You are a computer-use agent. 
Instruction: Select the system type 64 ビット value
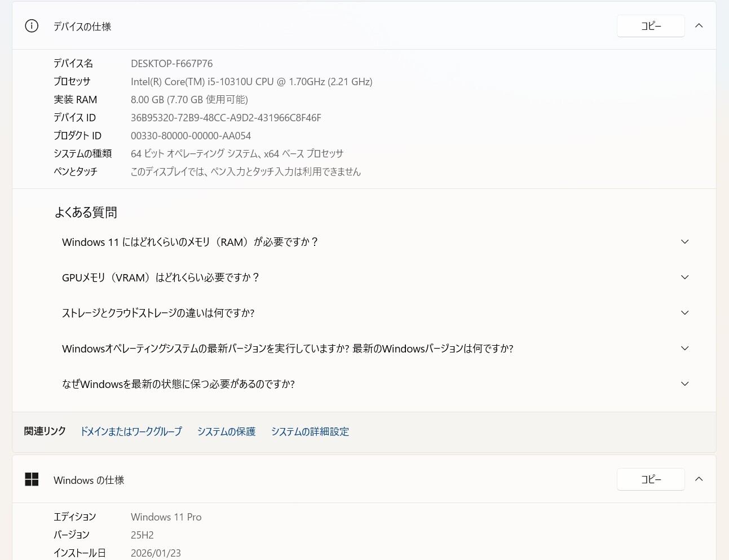[237, 154]
